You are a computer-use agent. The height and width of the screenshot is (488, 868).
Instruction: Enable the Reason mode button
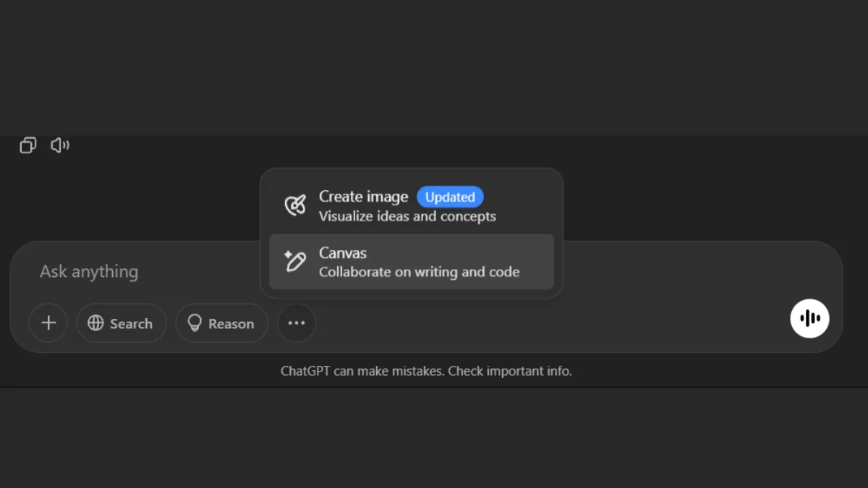click(221, 323)
